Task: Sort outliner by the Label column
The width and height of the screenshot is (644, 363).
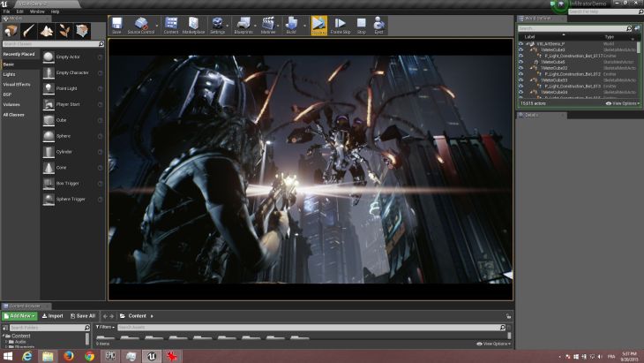Action: click(530, 37)
